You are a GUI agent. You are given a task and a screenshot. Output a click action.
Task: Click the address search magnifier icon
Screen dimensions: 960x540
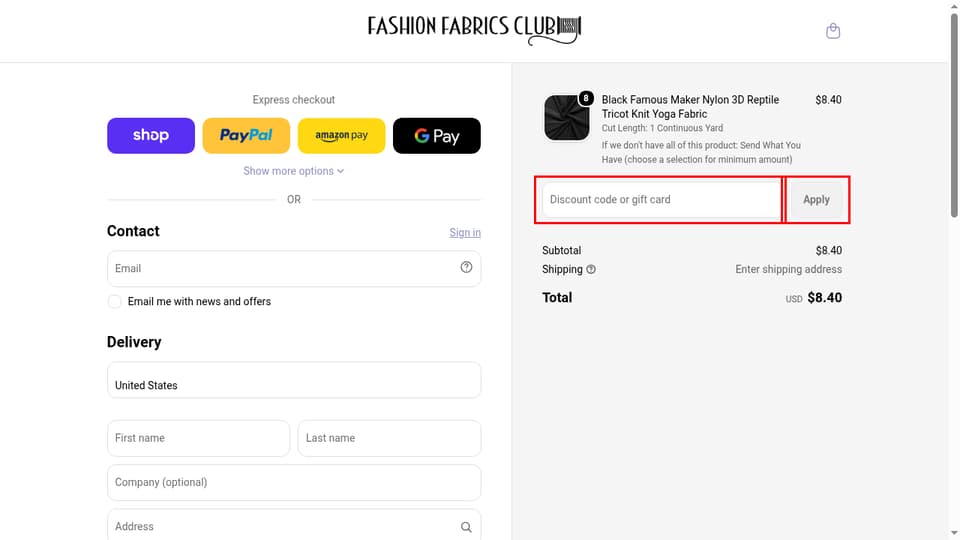click(466, 527)
